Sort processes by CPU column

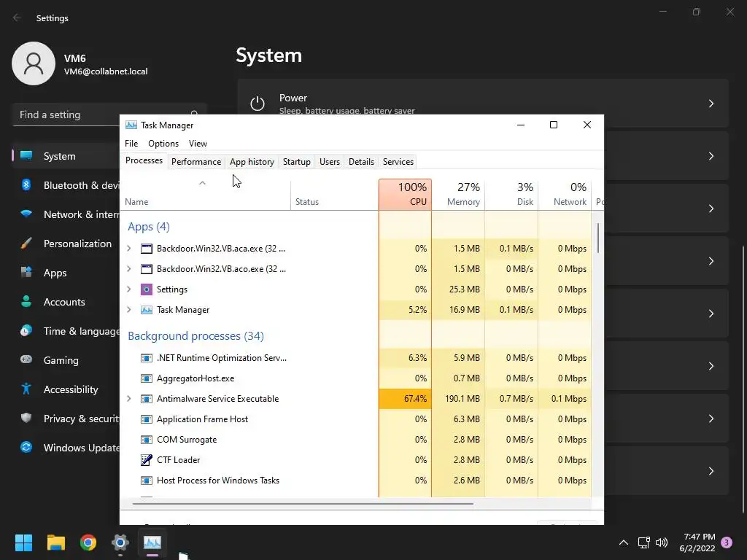click(x=406, y=194)
